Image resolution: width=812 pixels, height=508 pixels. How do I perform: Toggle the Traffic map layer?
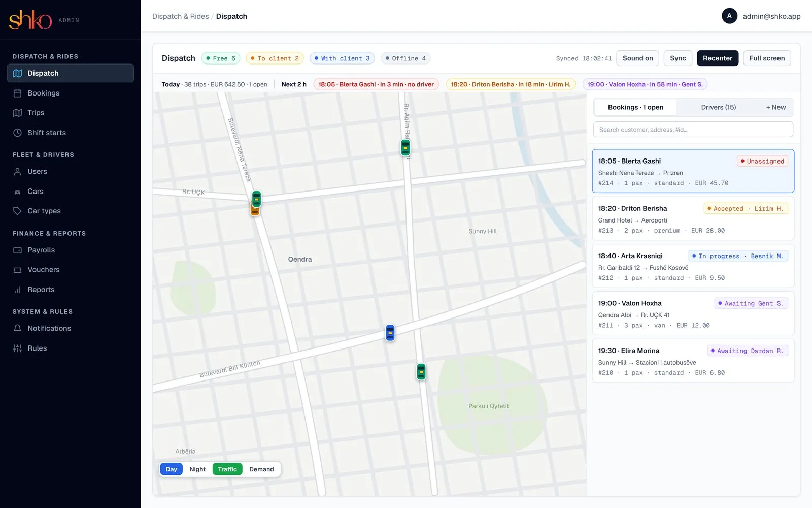pyautogui.click(x=227, y=469)
